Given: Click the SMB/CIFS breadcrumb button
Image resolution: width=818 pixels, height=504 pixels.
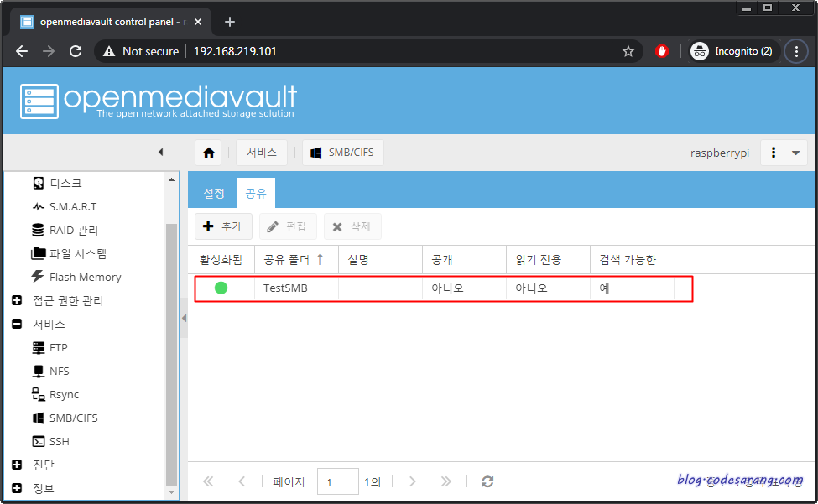Looking at the screenshot, I should pos(343,153).
